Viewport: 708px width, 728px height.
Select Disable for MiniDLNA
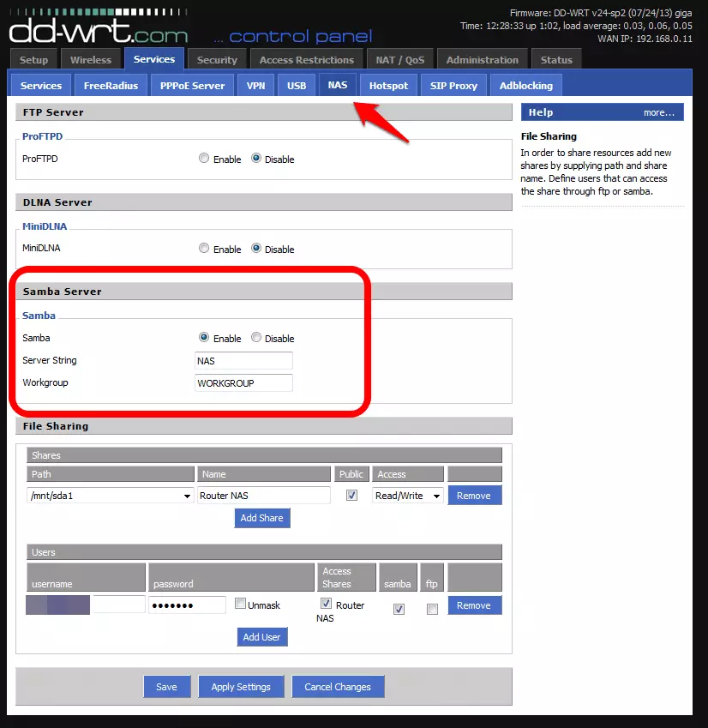(256, 249)
